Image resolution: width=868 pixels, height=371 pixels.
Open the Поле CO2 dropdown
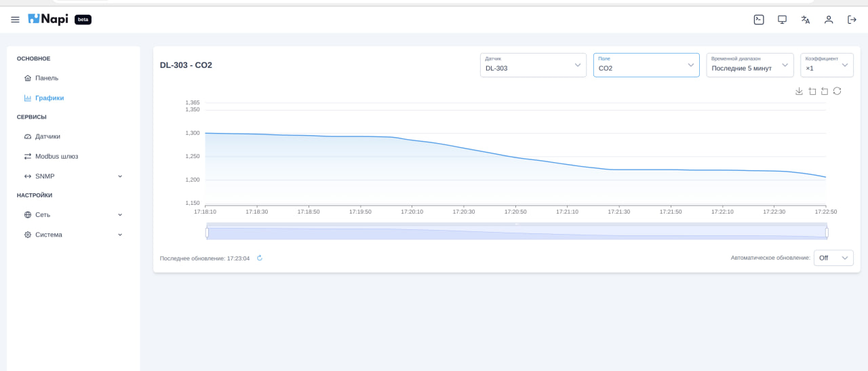point(646,65)
